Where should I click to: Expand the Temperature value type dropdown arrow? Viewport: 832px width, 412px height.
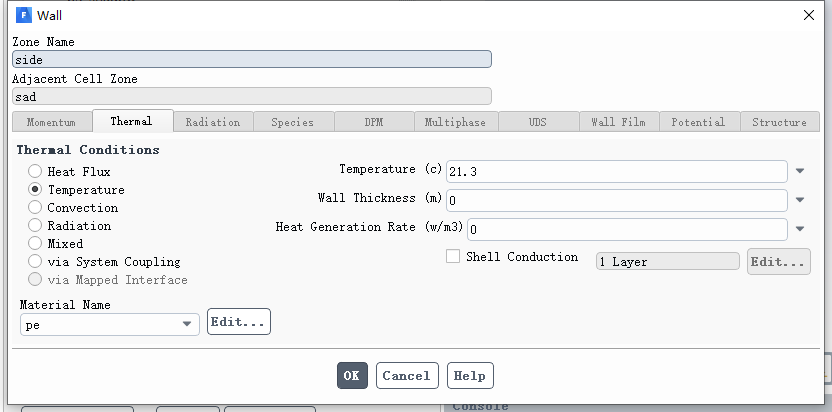(x=800, y=171)
